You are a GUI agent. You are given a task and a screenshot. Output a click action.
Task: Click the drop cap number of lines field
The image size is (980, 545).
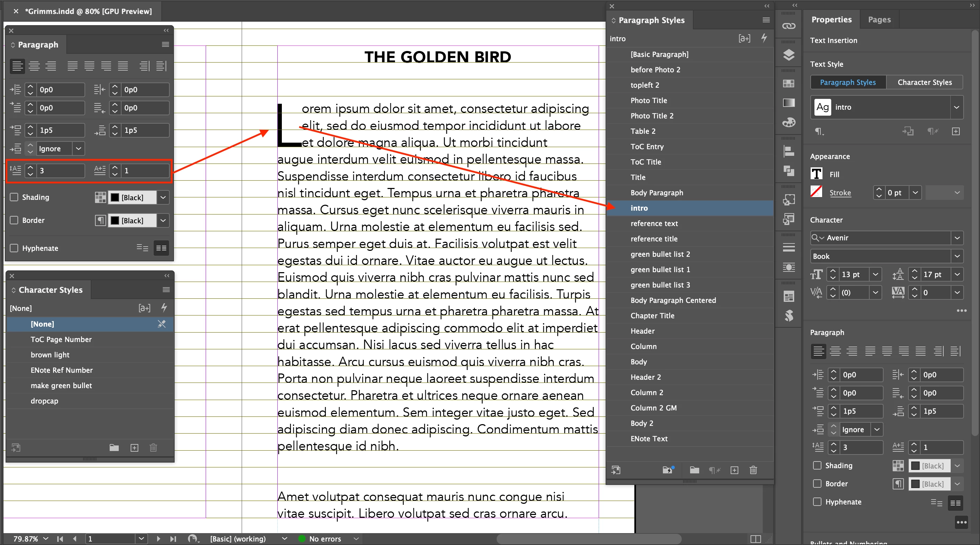(60, 170)
